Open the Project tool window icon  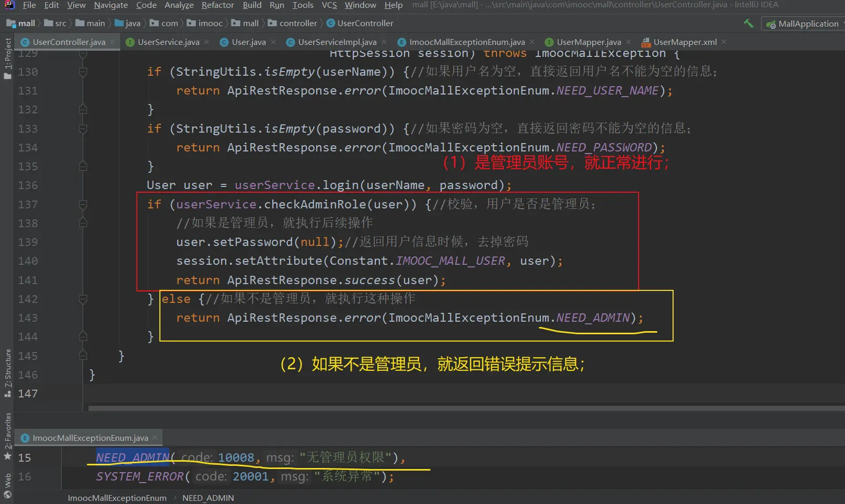point(7,58)
